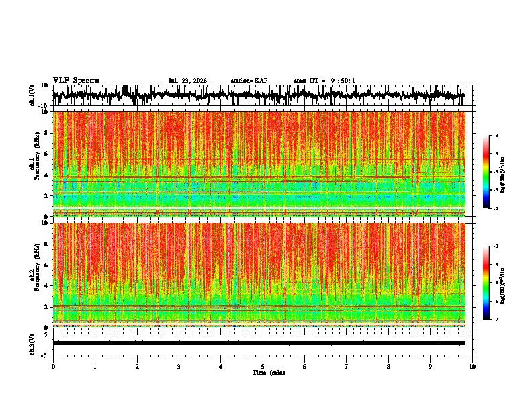The width and height of the screenshot is (532, 411).
Task: Click the -3 label on ch.1 colorbar
Action: tap(495, 135)
